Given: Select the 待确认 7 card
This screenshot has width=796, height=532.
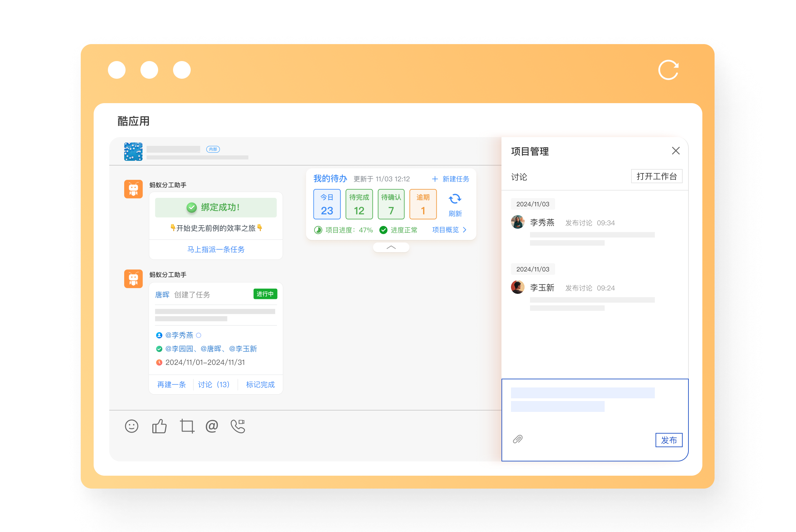Looking at the screenshot, I should (x=391, y=204).
